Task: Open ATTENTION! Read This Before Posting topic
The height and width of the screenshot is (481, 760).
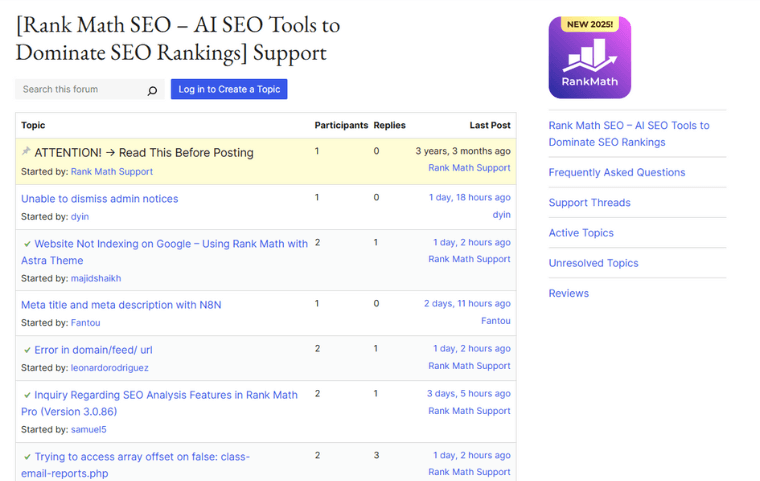Action: tap(144, 153)
